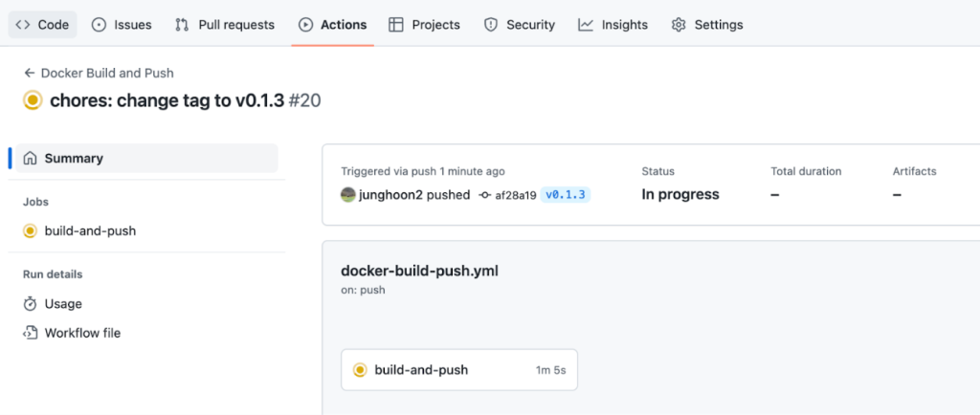Open the Workflow file link

82,334
